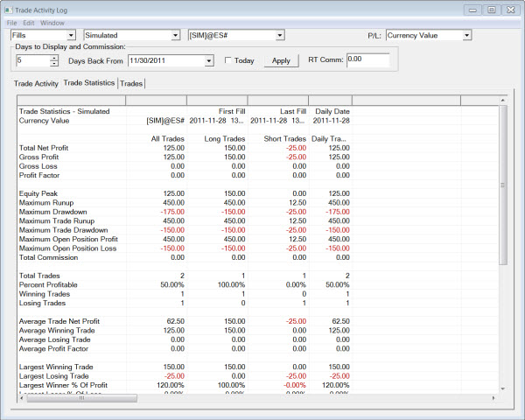Click the RT Comm input field

pyautogui.click(x=367, y=60)
